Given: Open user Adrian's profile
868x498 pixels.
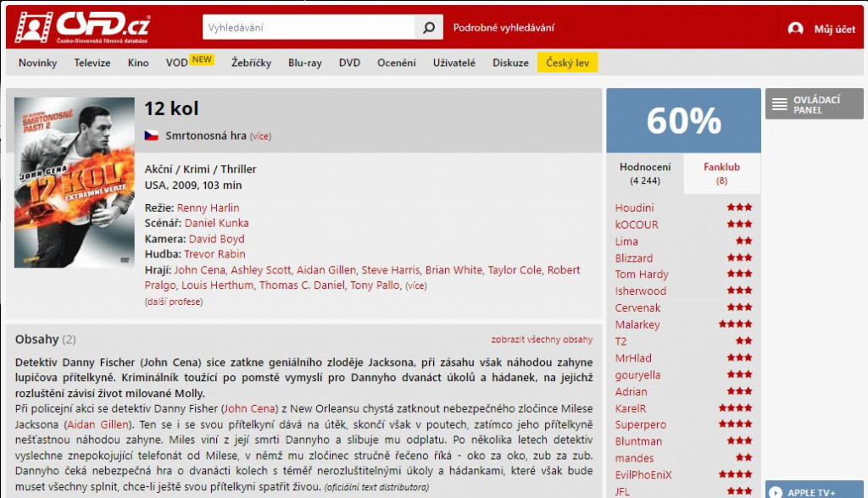Looking at the screenshot, I should click(x=631, y=392).
